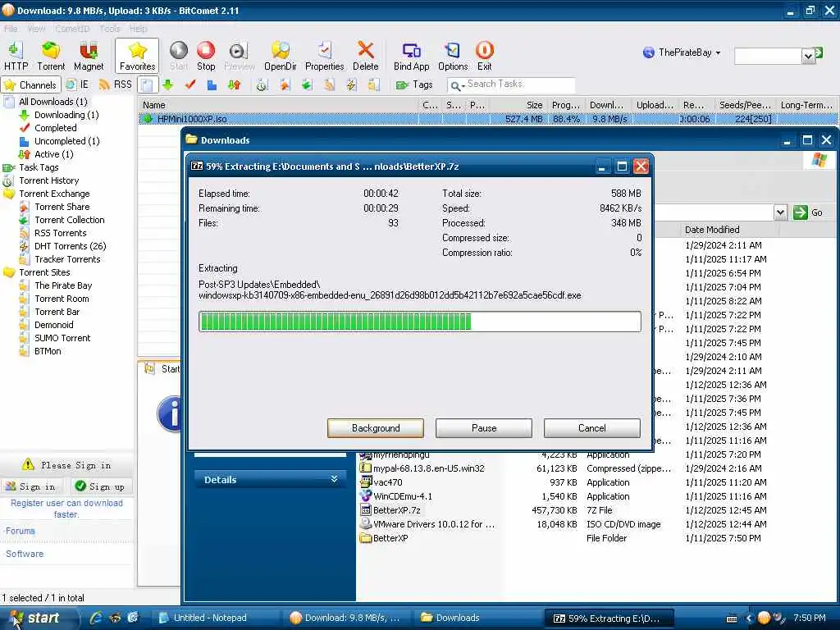Delete the selected task via toolbar
The image size is (840, 630).
pyautogui.click(x=365, y=56)
